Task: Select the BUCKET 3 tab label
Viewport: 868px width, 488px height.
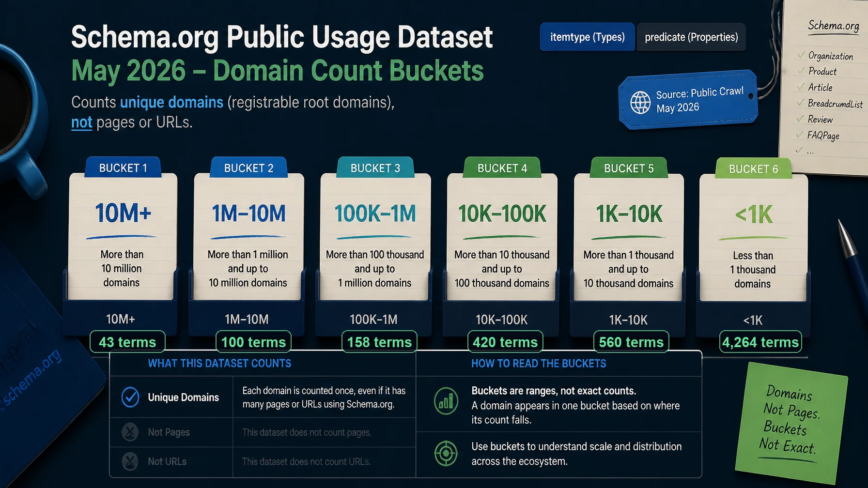Action: 375,168
